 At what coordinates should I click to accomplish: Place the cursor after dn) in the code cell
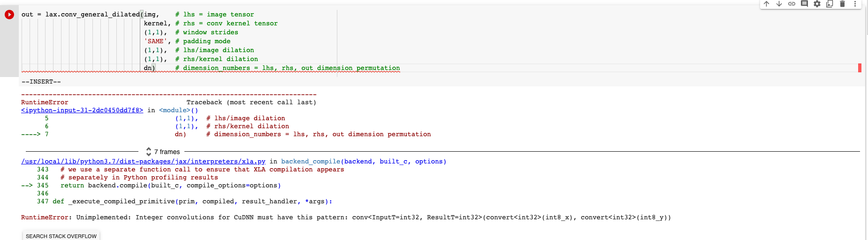(x=156, y=68)
